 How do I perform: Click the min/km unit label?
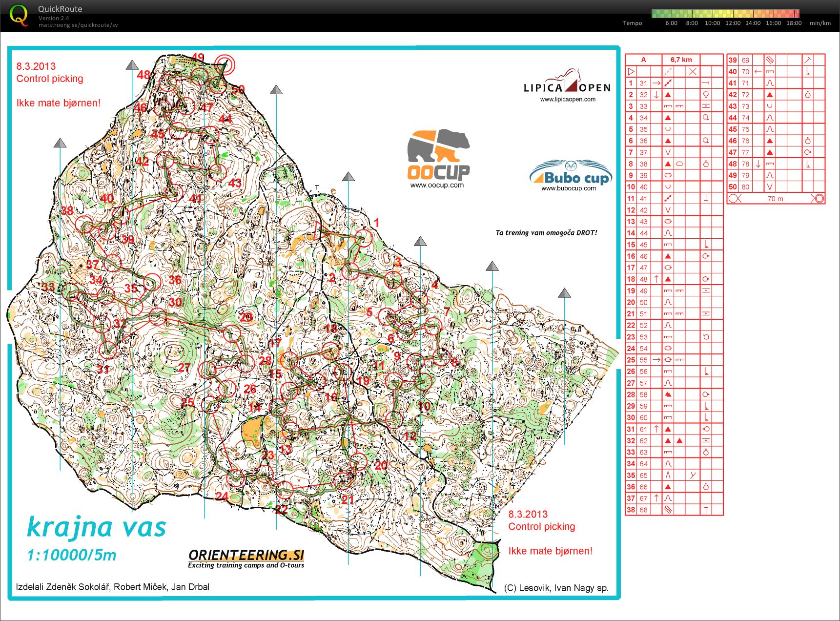pyautogui.click(x=820, y=23)
